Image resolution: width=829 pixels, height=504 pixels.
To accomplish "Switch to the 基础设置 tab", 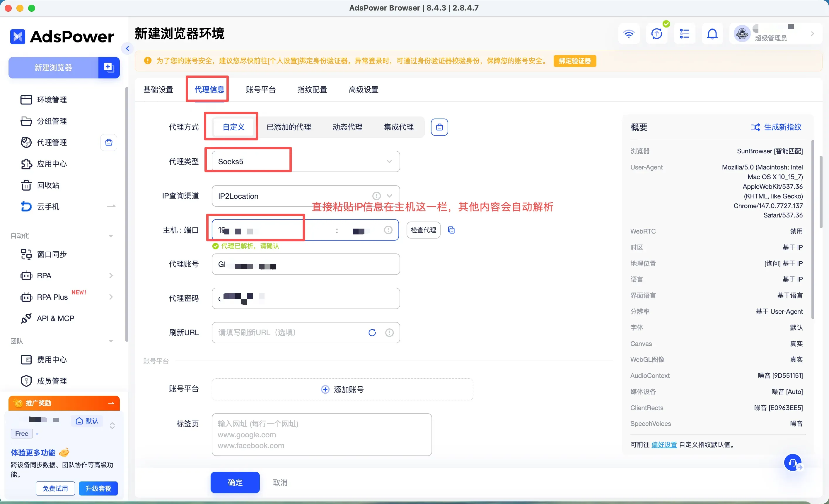I will (x=158, y=90).
